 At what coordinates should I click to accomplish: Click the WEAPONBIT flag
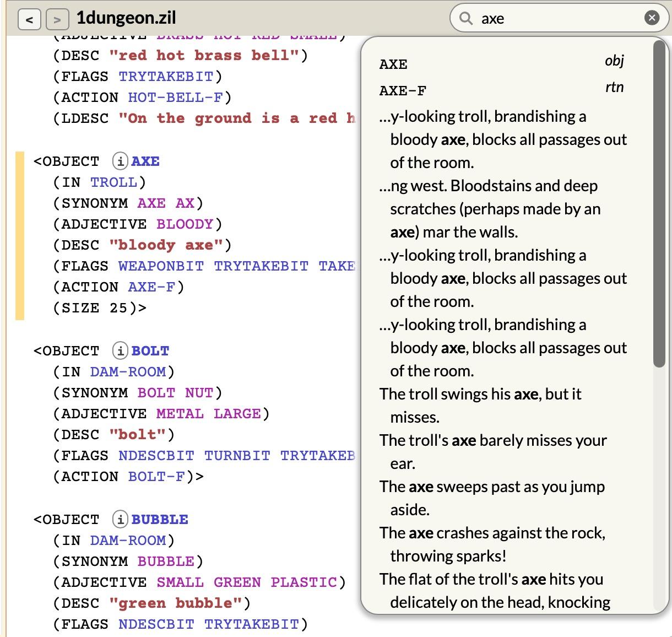click(161, 266)
